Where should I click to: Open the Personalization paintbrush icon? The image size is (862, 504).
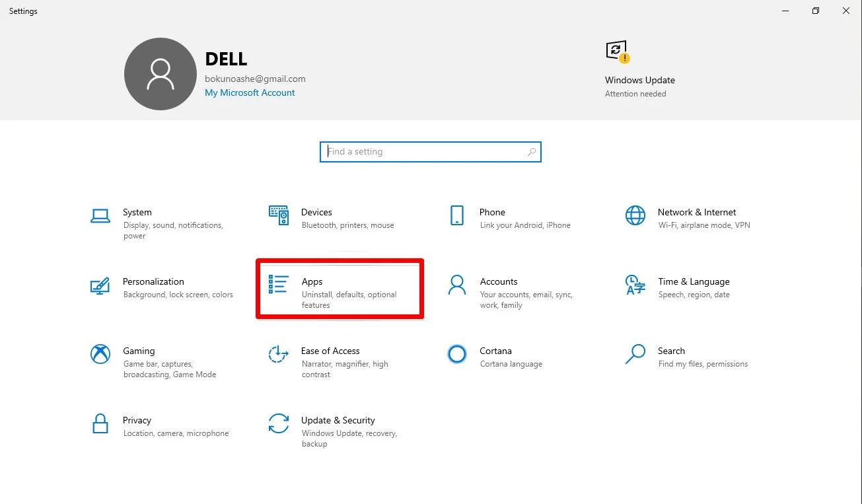tap(100, 285)
